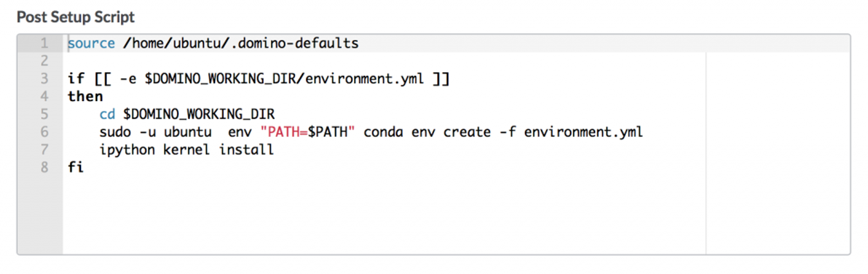This screenshot has height=274, width=868.
Task: Click 'conda env create' text
Action: [427, 132]
